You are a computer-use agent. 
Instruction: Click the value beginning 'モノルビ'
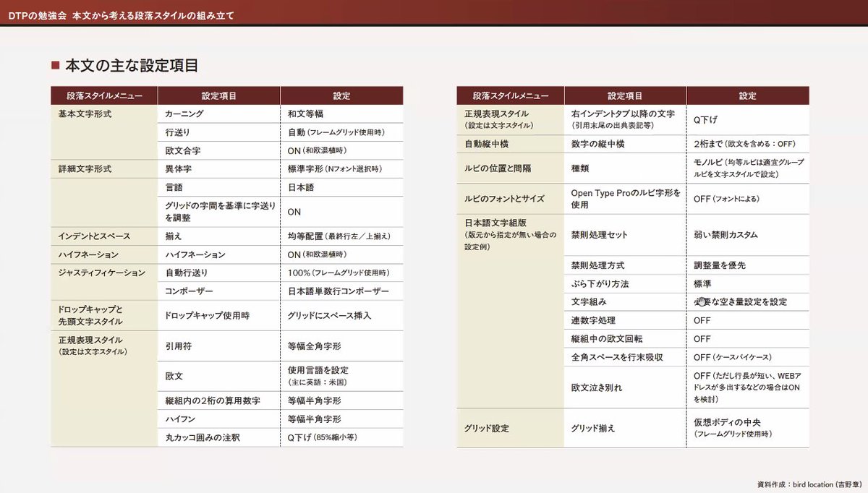(x=748, y=168)
